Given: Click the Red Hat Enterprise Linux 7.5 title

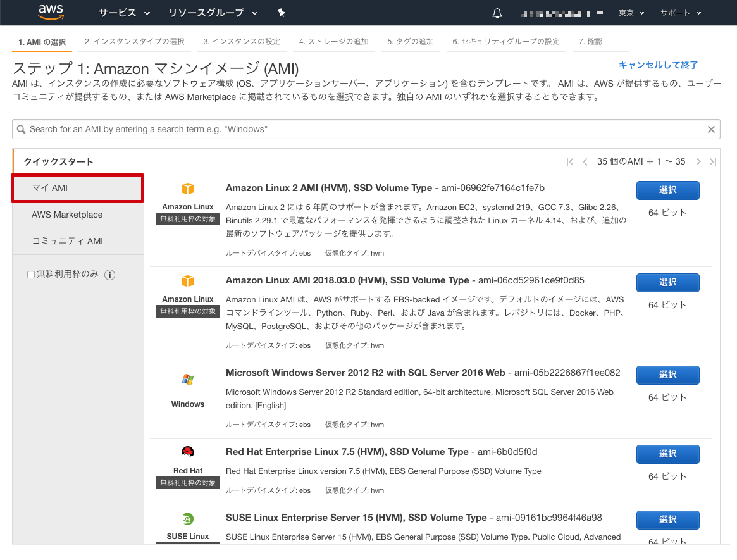Looking at the screenshot, I should [347, 452].
